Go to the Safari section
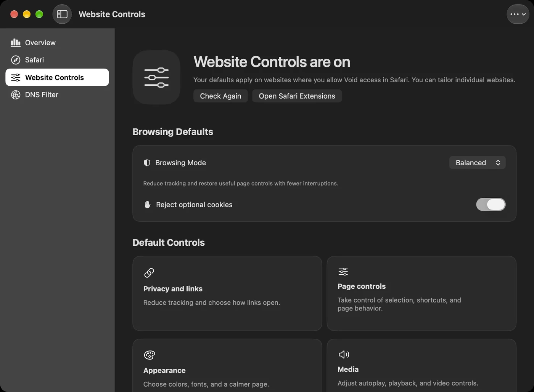This screenshot has width=534, height=392. [57, 60]
